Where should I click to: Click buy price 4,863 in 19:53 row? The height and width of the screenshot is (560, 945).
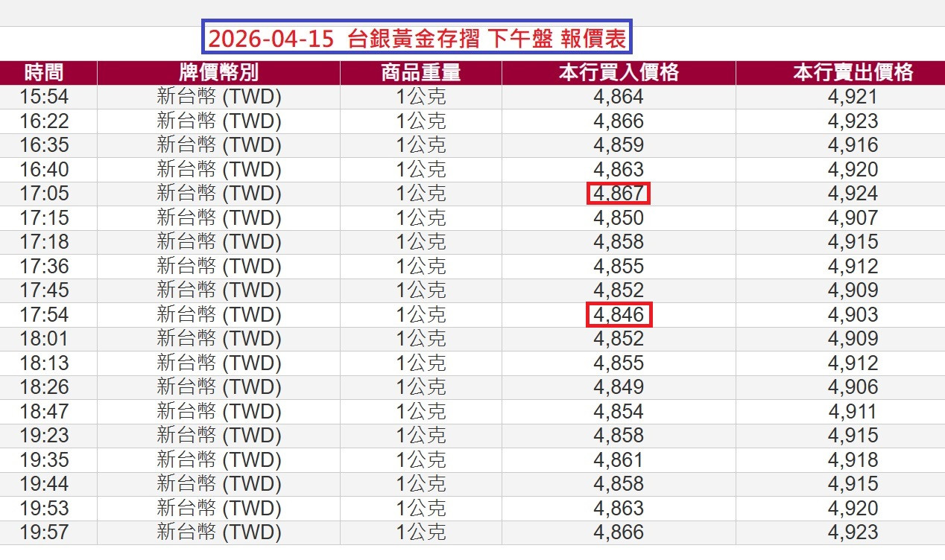(x=619, y=509)
